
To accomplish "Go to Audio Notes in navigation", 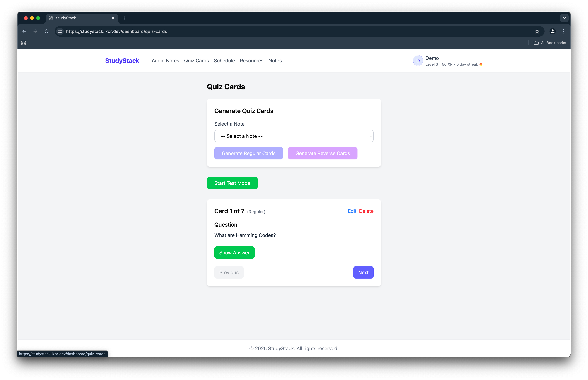I will [x=165, y=61].
